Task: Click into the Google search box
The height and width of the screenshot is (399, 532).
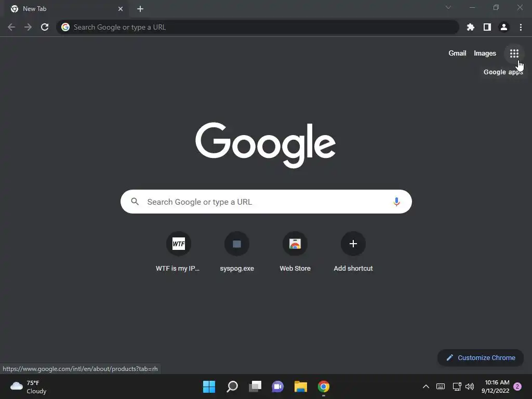Action: click(266, 202)
